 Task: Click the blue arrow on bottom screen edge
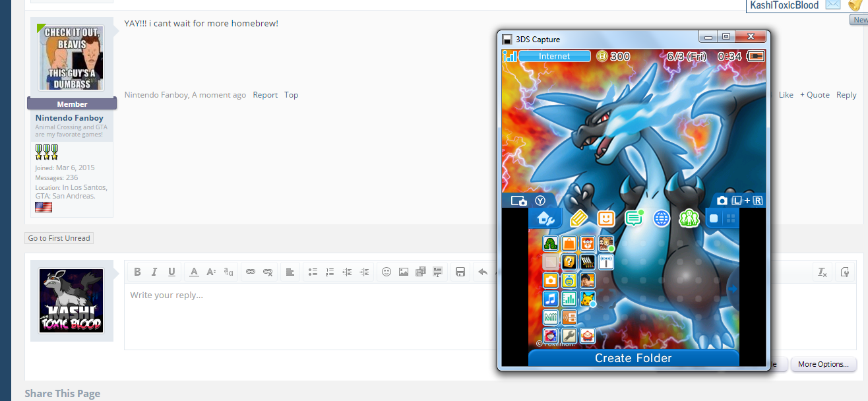coord(733,288)
